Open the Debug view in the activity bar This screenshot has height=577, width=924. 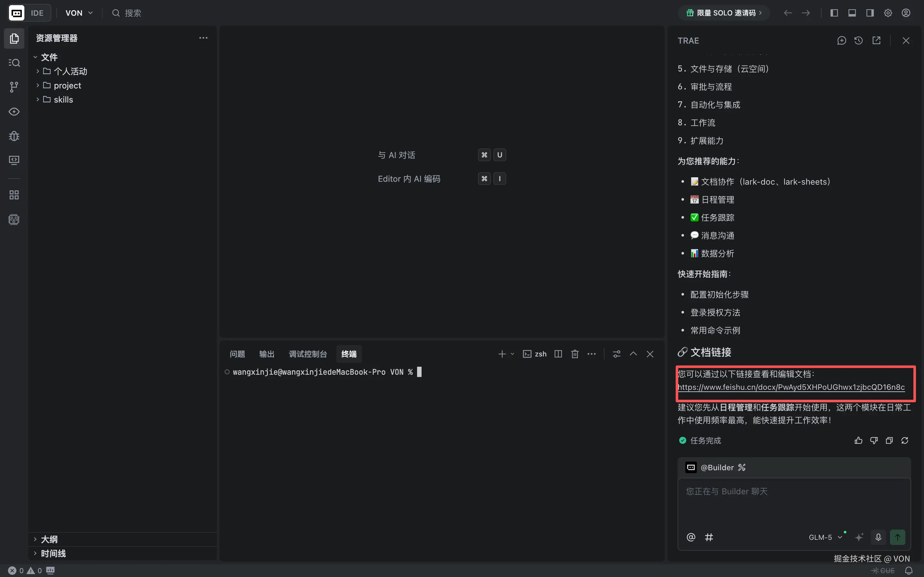click(14, 136)
